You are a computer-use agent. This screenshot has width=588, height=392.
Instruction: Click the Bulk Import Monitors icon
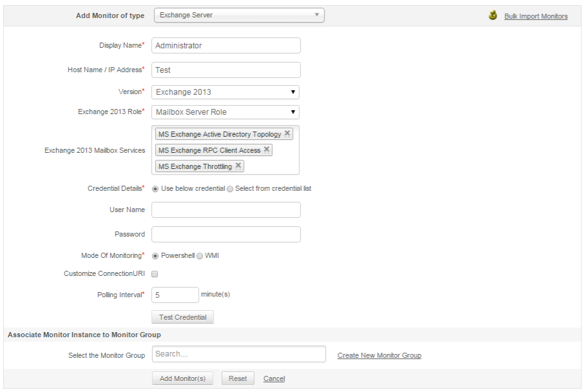click(493, 15)
